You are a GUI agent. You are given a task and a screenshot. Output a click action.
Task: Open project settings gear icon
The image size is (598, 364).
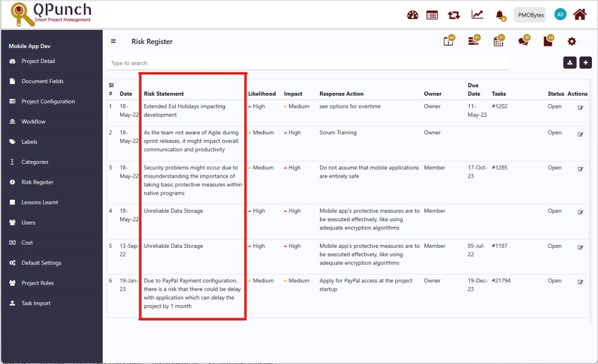pyautogui.click(x=572, y=42)
